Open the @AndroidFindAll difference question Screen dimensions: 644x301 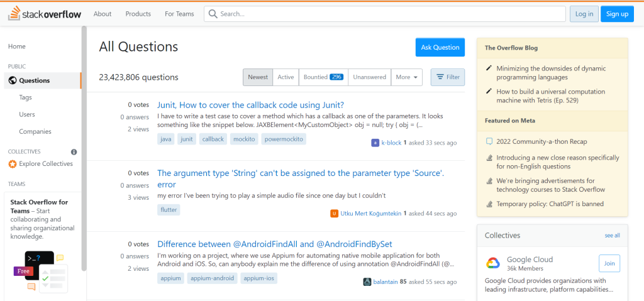pyautogui.click(x=275, y=244)
